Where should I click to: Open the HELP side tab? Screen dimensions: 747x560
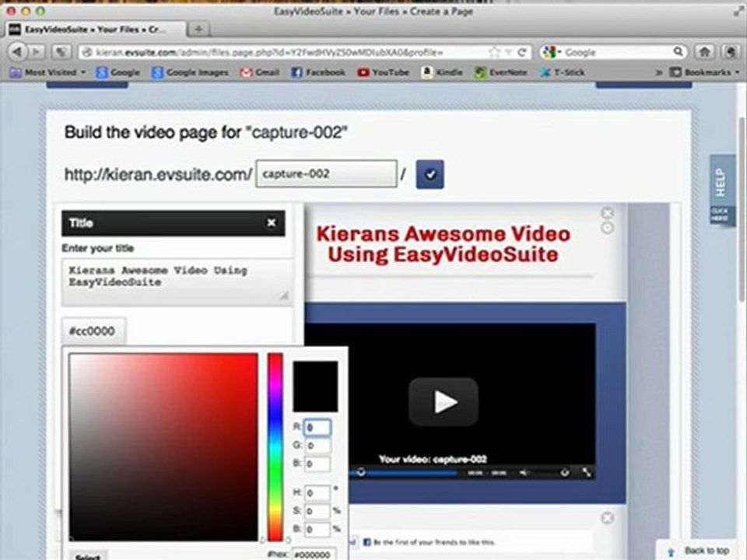click(722, 189)
